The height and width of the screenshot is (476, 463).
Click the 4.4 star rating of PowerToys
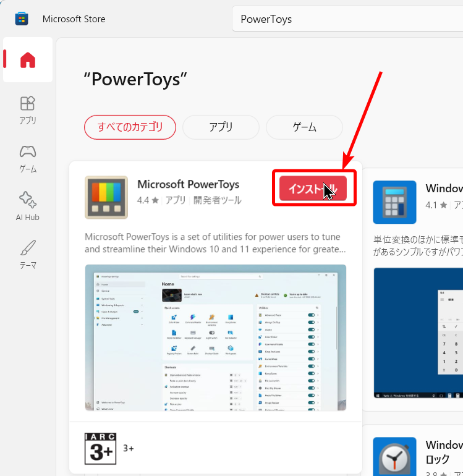(148, 200)
